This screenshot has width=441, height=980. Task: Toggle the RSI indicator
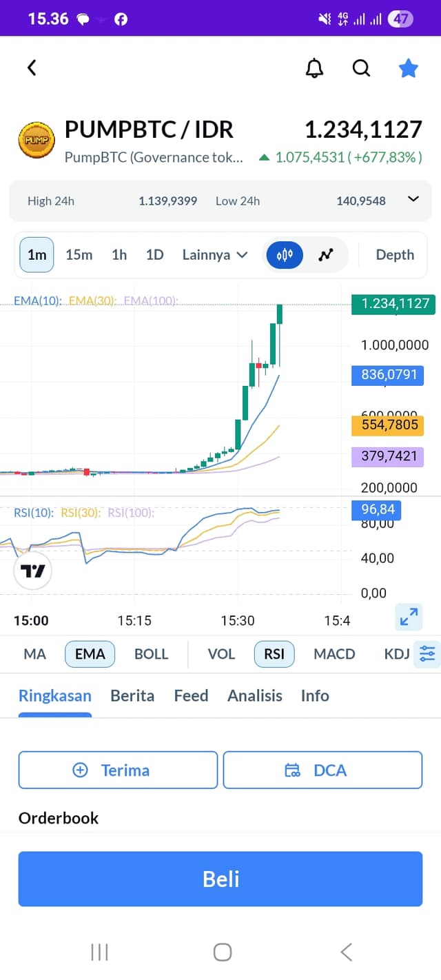coord(274,654)
